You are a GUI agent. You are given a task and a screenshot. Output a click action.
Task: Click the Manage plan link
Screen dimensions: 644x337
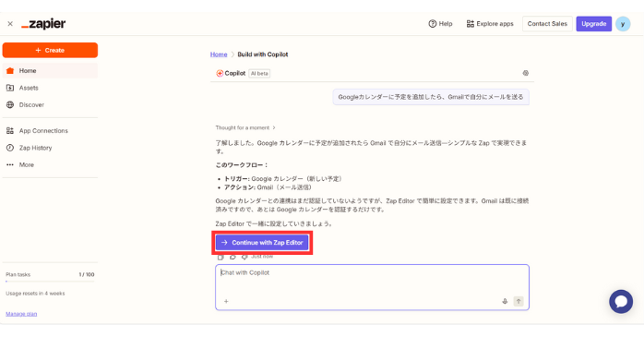(21, 314)
